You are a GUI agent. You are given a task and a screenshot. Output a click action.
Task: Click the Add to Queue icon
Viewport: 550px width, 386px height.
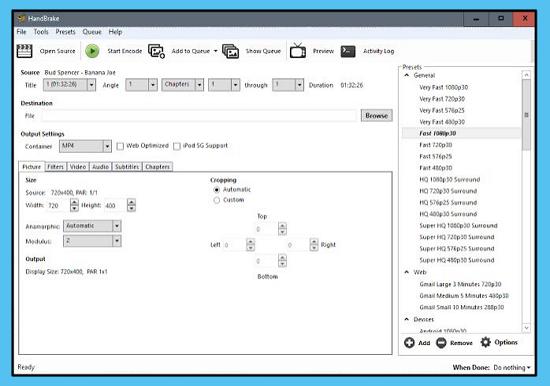(x=156, y=51)
